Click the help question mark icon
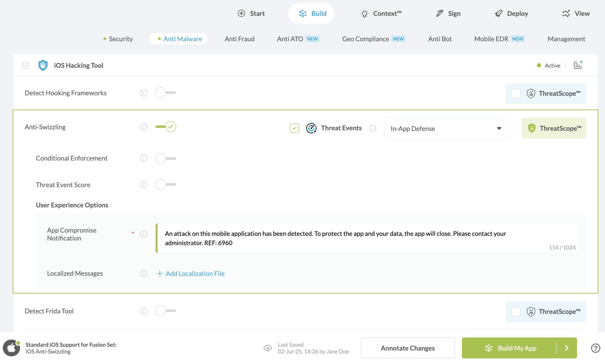 (595, 348)
